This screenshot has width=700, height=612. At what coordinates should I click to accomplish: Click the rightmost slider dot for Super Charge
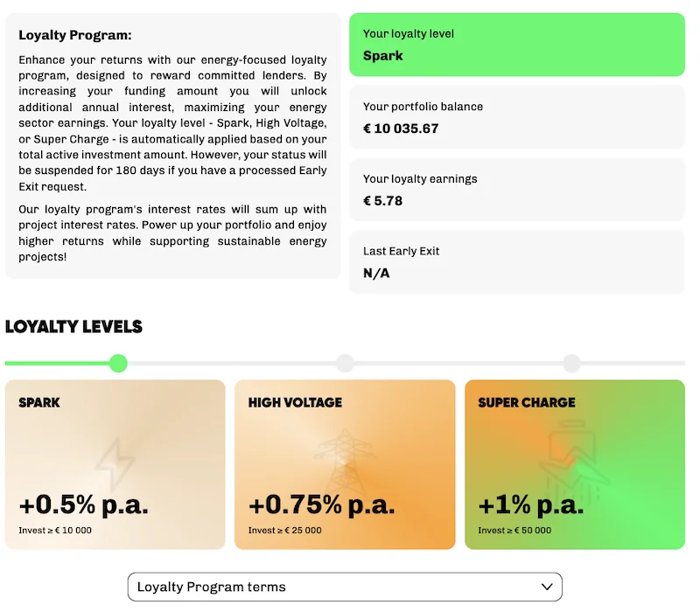tap(571, 363)
